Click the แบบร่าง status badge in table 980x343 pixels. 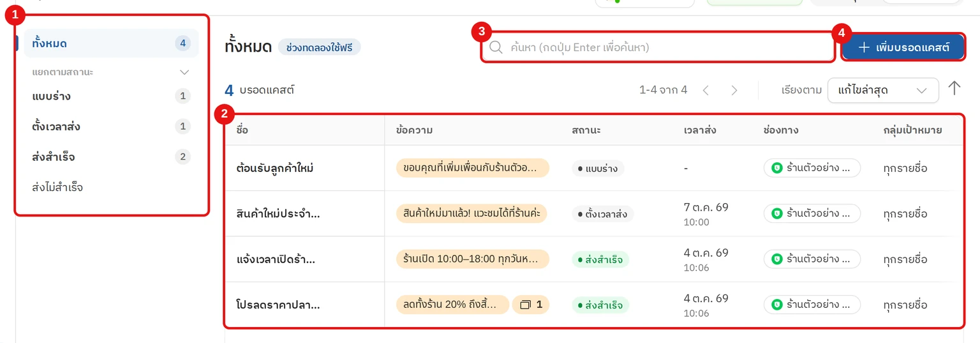tap(598, 169)
